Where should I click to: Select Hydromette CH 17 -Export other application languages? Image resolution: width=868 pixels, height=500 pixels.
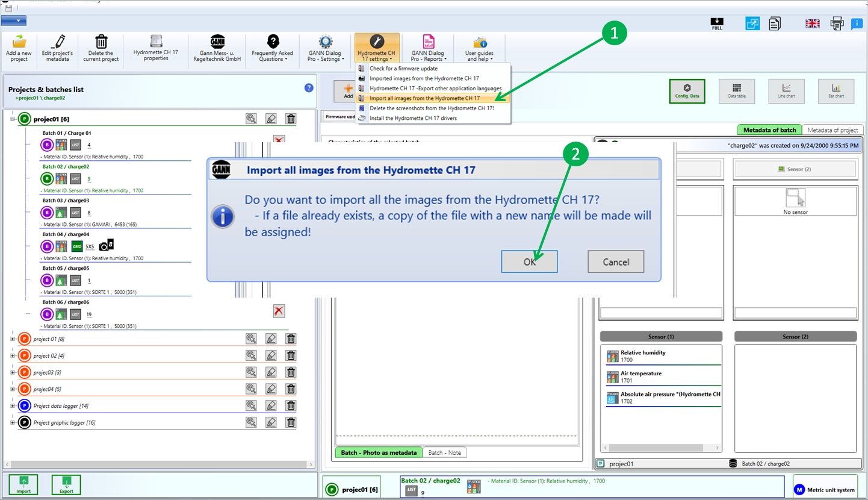pos(433,88)
